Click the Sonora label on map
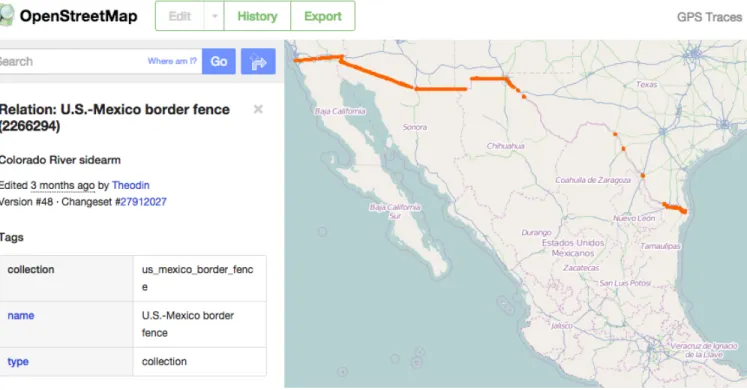This screenshot has height=390, width=747. [x=414, y=127]
